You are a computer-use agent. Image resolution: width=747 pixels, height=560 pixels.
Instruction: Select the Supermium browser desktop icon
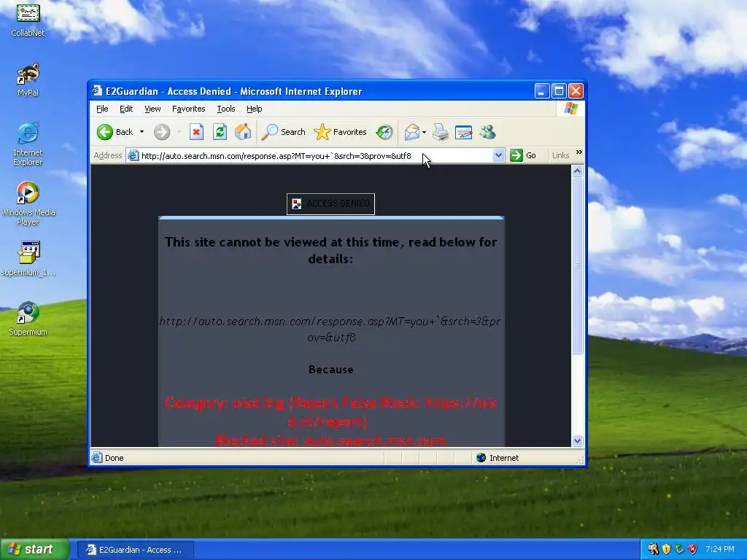click(x=28, y=319)
